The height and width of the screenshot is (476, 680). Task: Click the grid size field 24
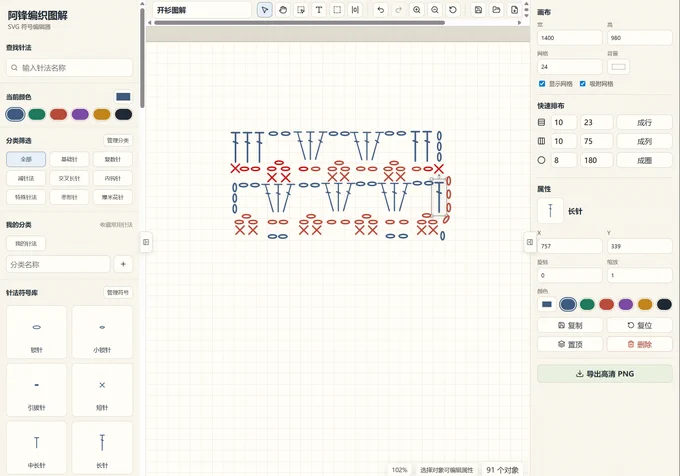[x=570, y=67]
